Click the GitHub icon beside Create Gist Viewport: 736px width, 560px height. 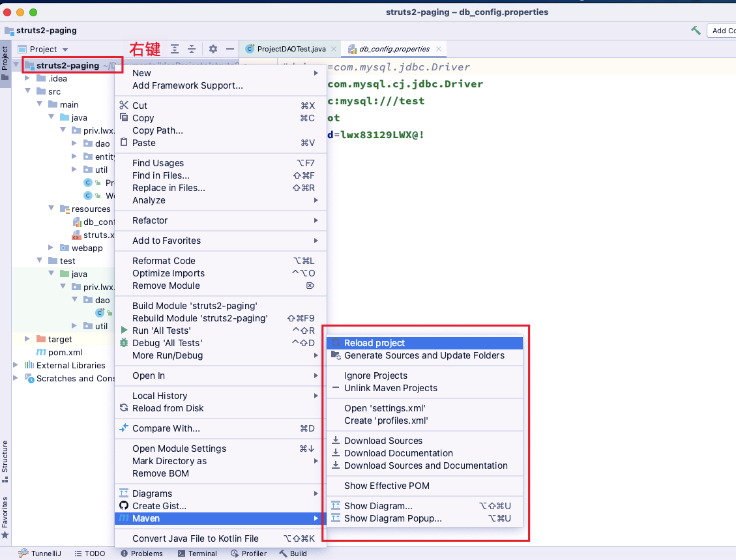123,505
